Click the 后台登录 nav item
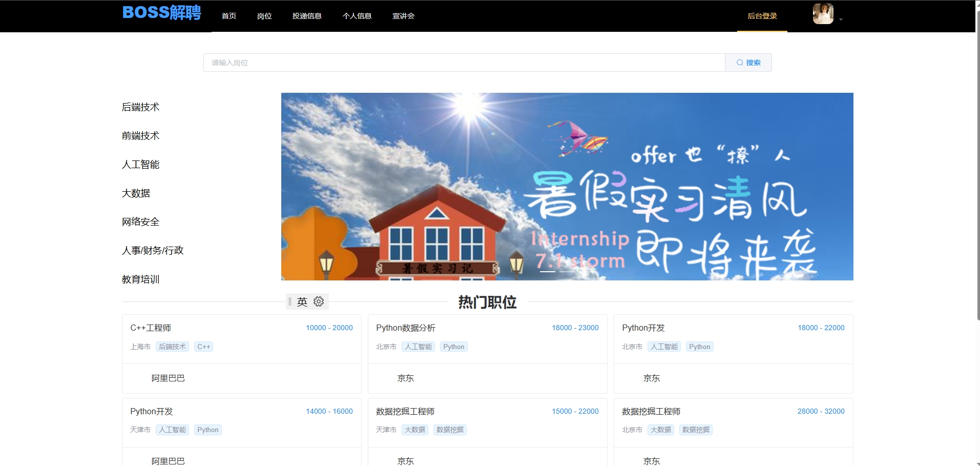The width and height of the screenshot is (980, 466). [762, 16]
